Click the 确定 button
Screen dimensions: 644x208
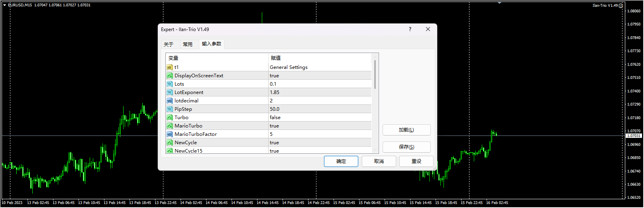point(341,161)
